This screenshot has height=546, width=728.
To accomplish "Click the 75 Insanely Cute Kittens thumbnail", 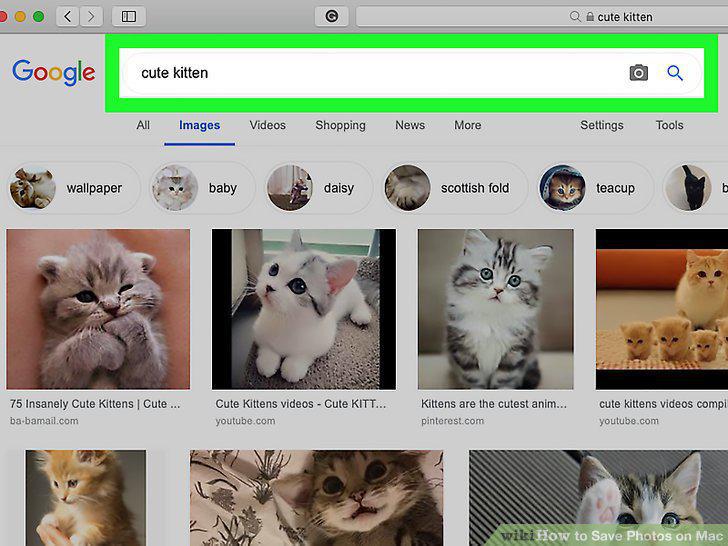I will [x=98, y=309].
